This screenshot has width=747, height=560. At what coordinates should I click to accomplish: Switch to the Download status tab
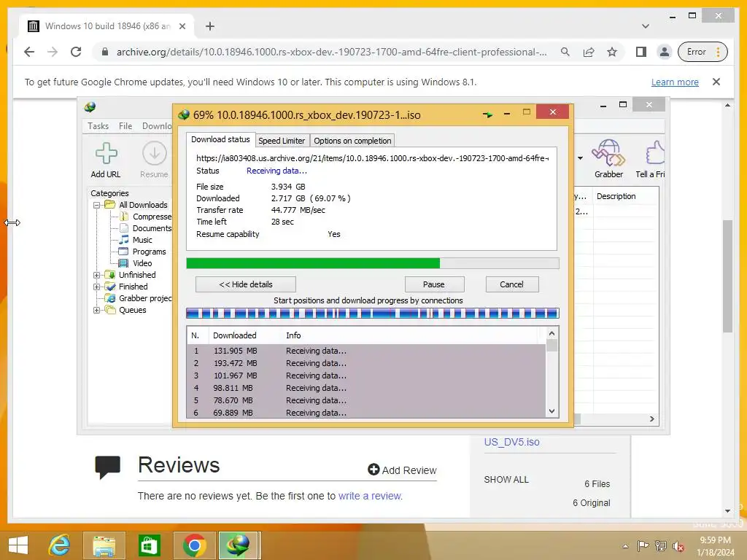point(220,139)
